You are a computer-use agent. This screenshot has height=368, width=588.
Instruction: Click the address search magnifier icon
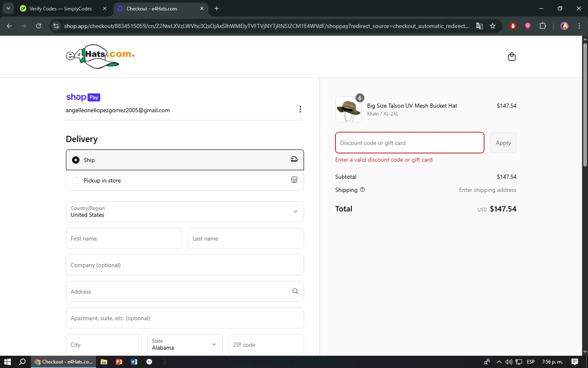tap(295, 291)
